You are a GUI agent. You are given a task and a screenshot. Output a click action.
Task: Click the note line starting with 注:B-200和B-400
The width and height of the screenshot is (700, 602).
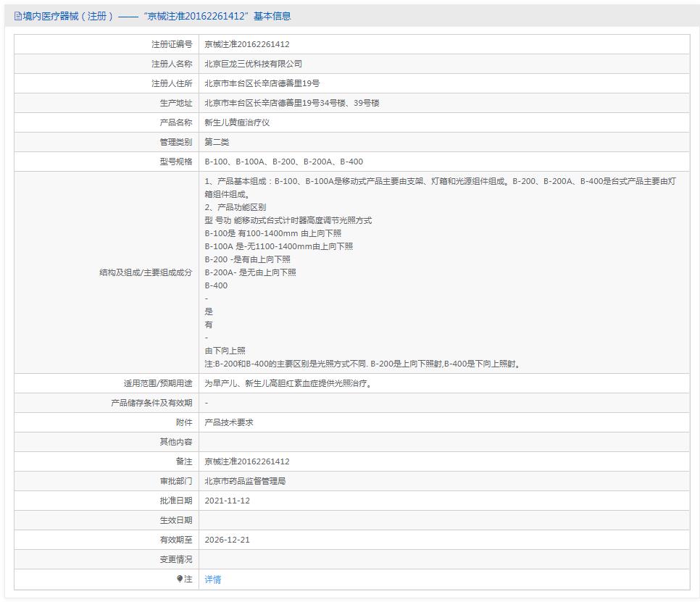(362, 364)
